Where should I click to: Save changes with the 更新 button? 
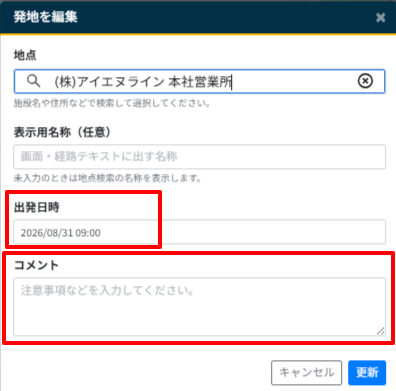click(x=367, y=372)
